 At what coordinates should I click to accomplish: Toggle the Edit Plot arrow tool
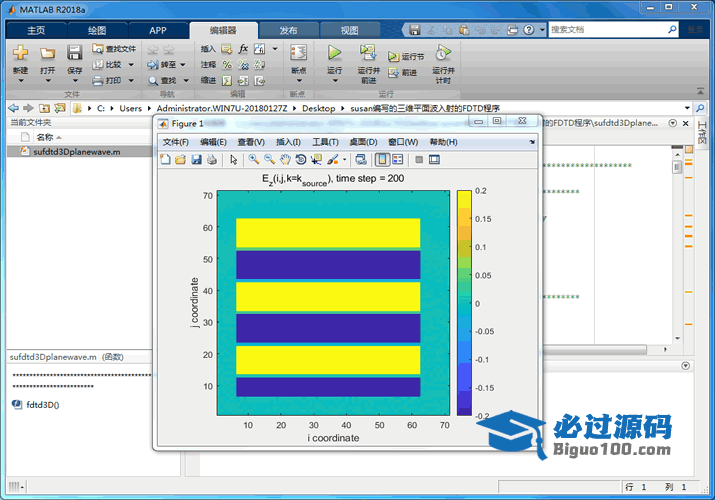(x=234, y=159)
